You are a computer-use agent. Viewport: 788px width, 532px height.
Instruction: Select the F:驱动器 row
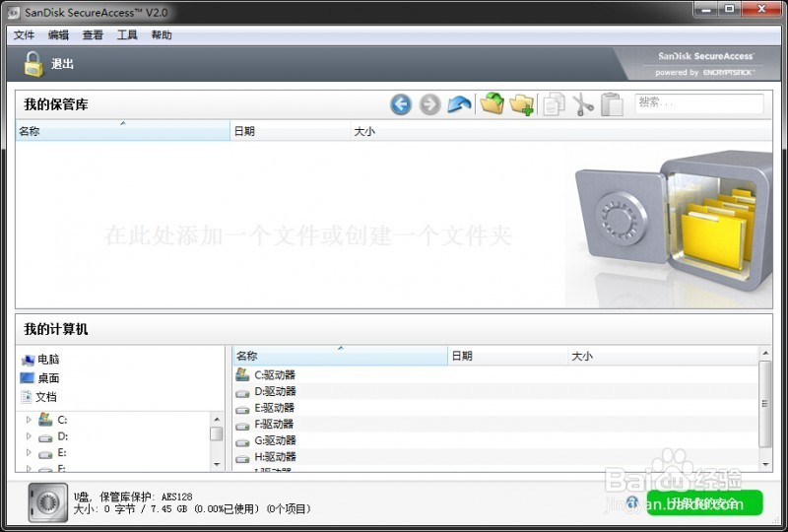(495, 424)
